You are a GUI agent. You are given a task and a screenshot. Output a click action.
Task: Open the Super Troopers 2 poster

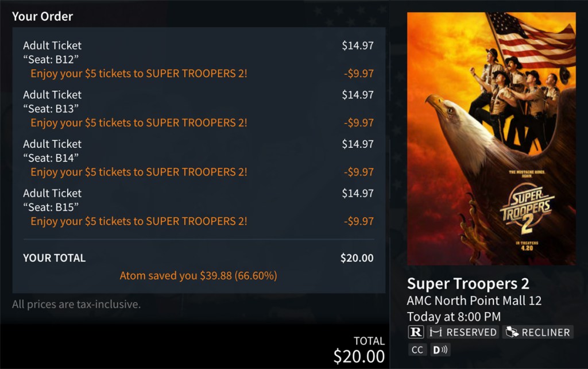pos(491,139)
